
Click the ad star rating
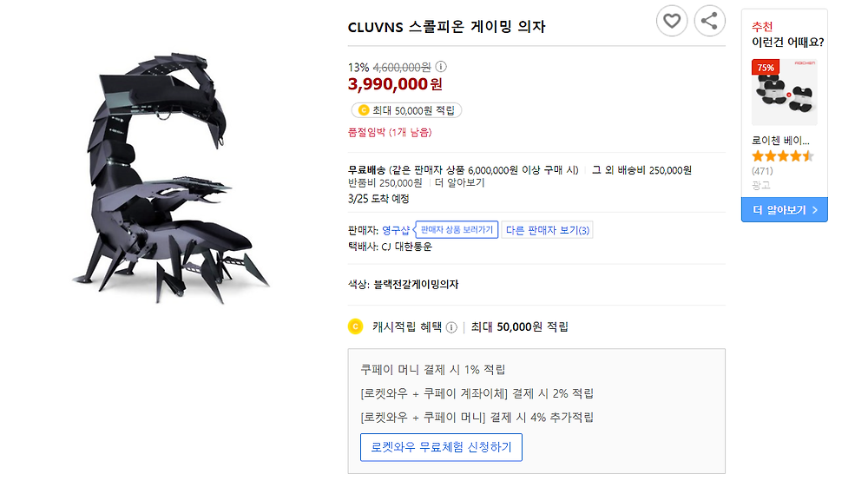[x=782, y=156]
